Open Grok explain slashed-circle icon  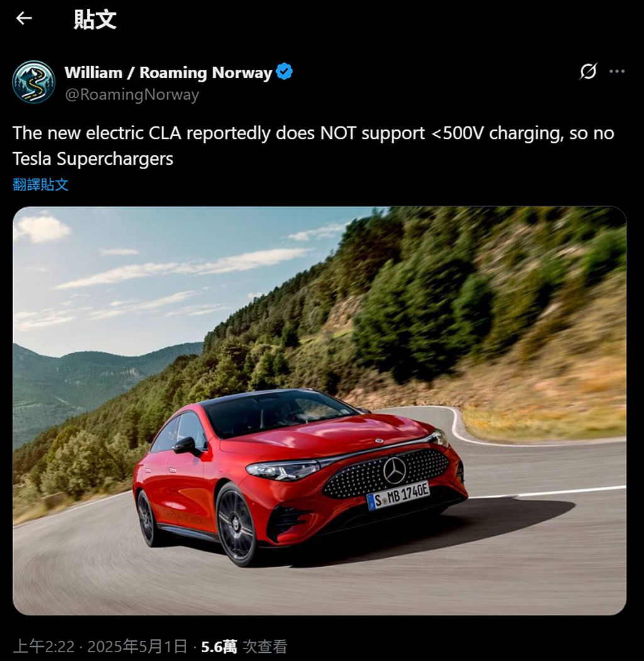coord(588,71)
